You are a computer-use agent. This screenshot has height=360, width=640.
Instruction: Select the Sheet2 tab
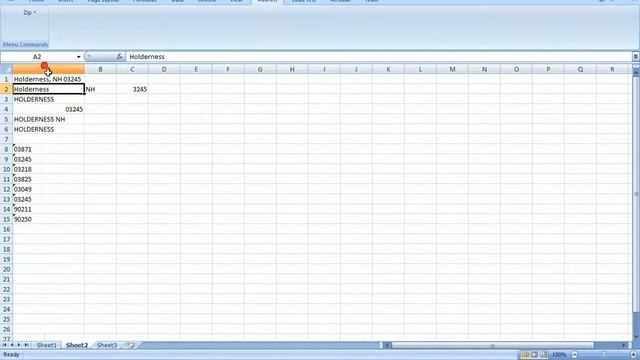click(77, 345)
